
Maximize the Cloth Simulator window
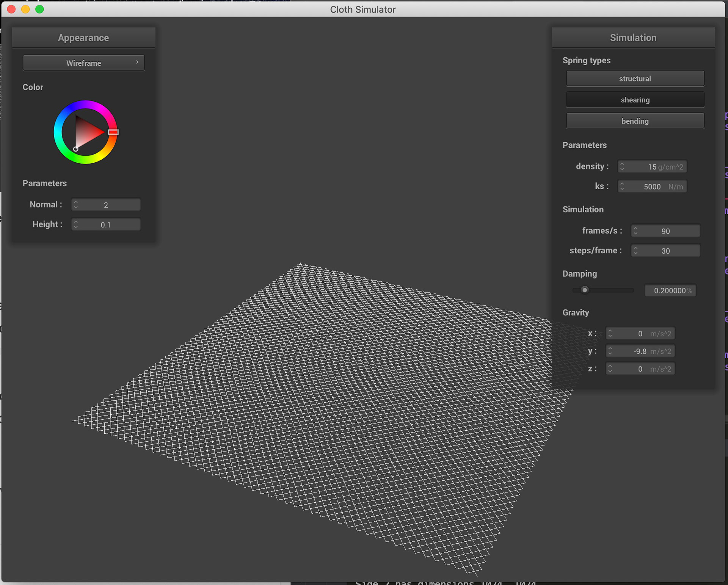[x=39, y=9]
